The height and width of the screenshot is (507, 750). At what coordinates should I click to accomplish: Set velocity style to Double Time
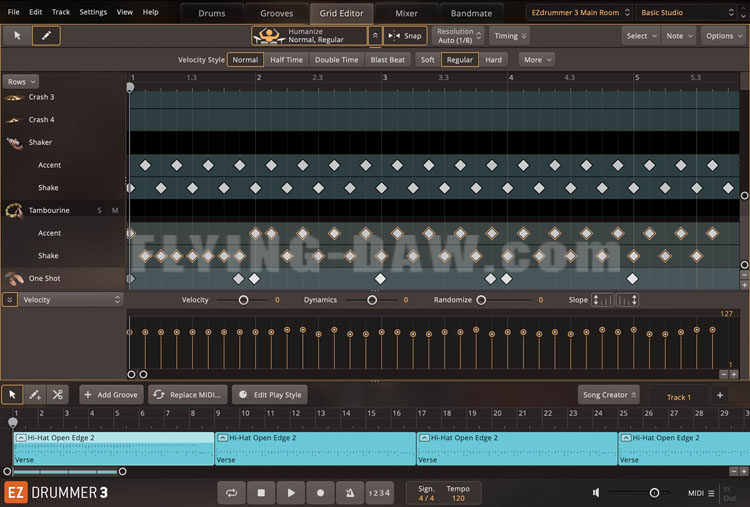[x=336, y=60]
